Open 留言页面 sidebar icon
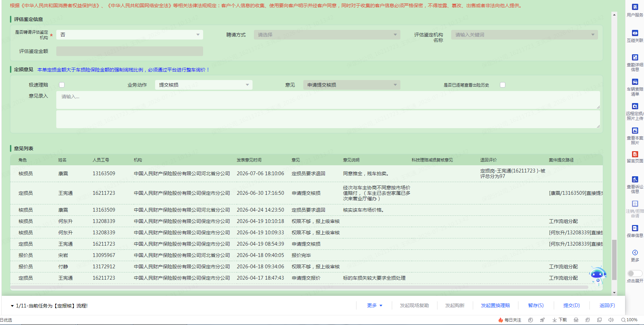The image size is (644, 325). click(x=635, y=154)
